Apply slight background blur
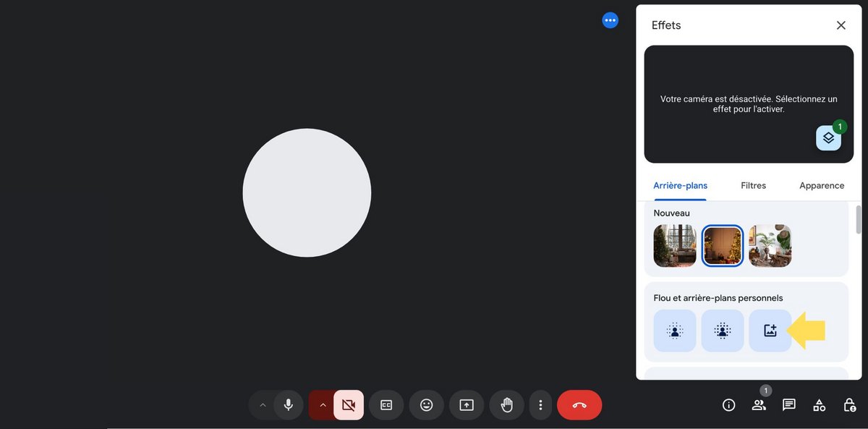Image resolution: width=868 pixels, height=429 pixels. click(675, 331)
